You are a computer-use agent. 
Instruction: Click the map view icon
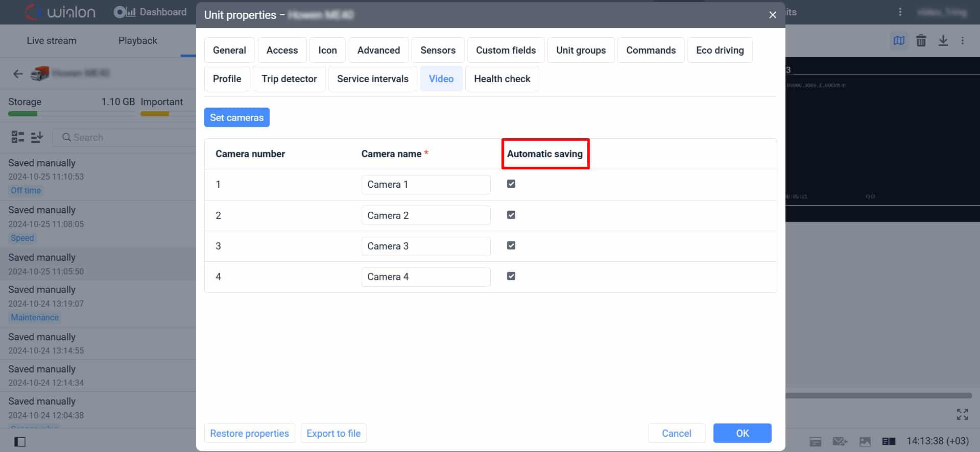(899, 41)
